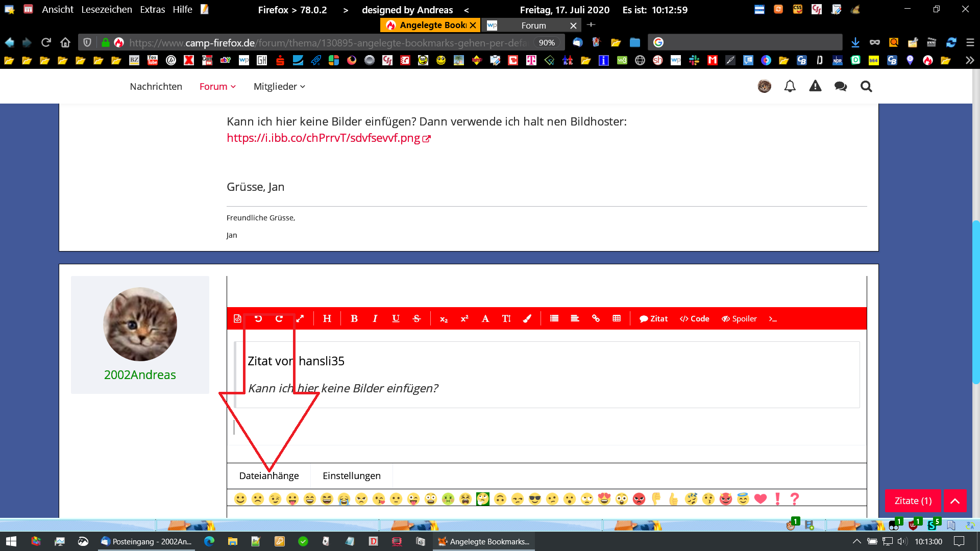Click the Underline icon in editor toolbar
This screenshot has height=551, width=980.
pyautogui.click(x=396, y=318)
